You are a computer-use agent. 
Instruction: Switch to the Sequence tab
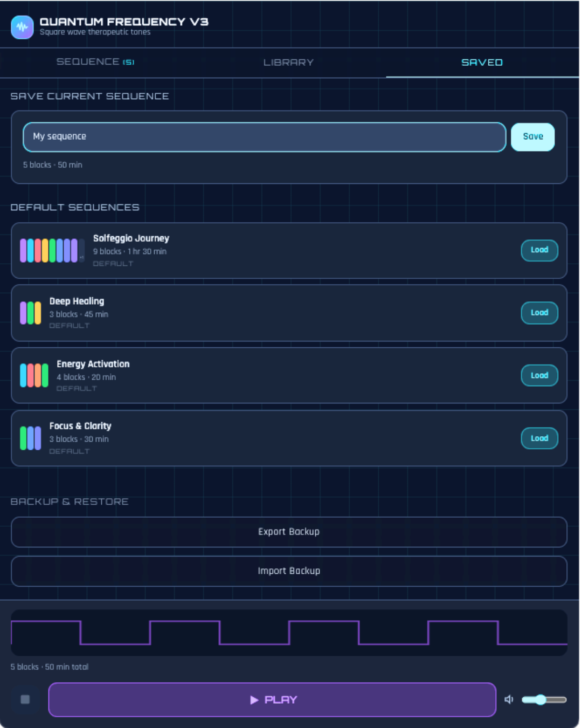(95, 62)
